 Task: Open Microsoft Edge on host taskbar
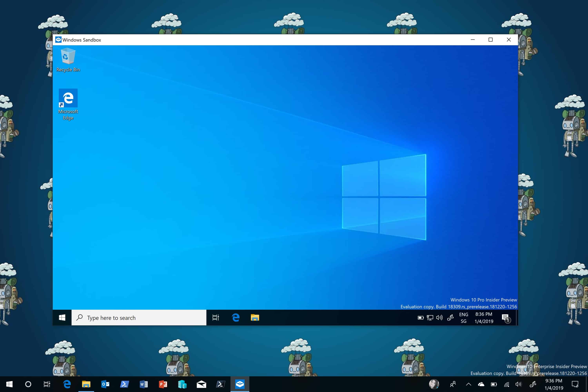[67, 384]
